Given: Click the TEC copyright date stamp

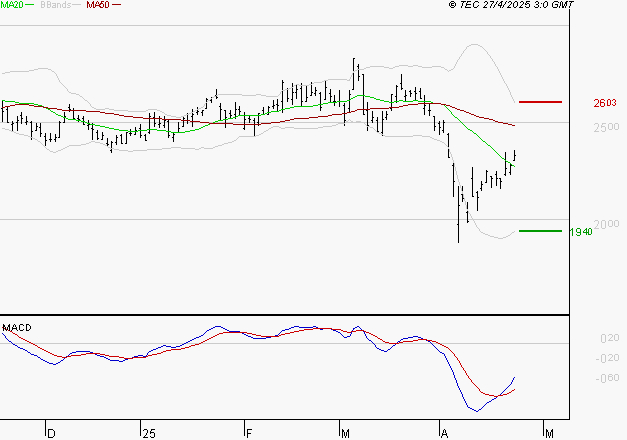Looking at the screenshot, I should pos(512,5).
